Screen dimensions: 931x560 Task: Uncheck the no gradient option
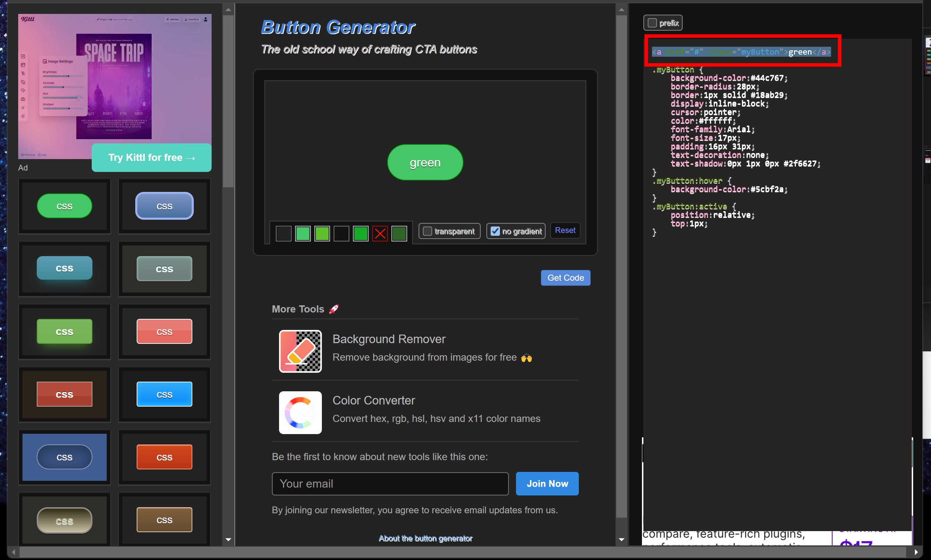[495, 231]
